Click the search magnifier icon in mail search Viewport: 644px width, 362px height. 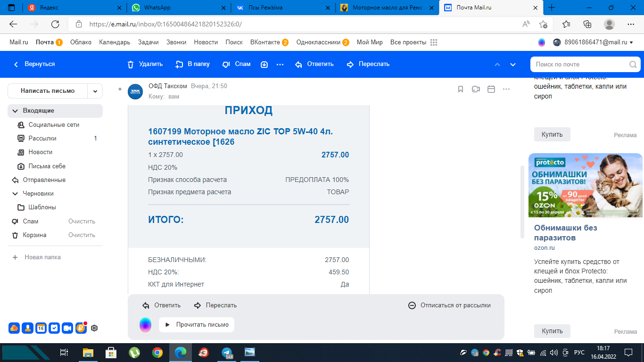click(633, 64)
